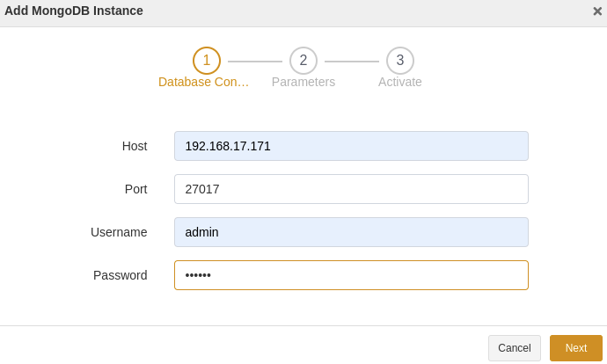Select the Password field label
The image size is (607, 364).
[x=120, y=275]
